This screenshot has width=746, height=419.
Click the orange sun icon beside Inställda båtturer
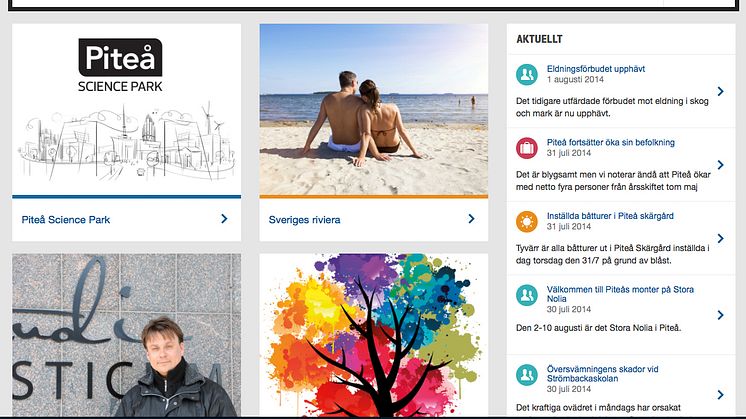[527, 222]
